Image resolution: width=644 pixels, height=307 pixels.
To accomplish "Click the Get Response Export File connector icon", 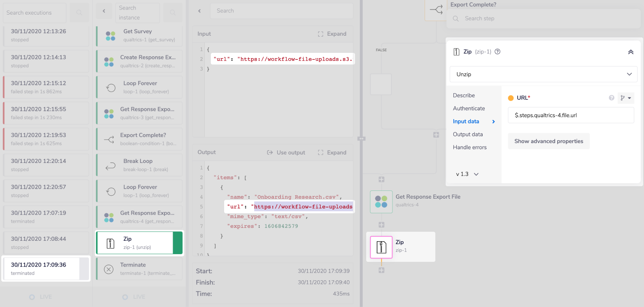I will [x=381, y=201].
